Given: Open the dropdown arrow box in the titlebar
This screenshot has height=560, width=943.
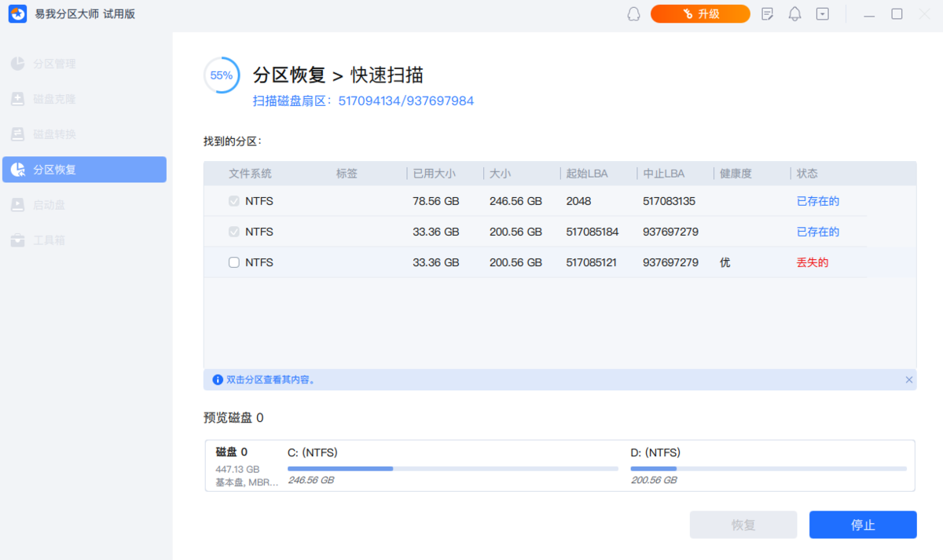Looking at the screenshot, I should (822, 13).
